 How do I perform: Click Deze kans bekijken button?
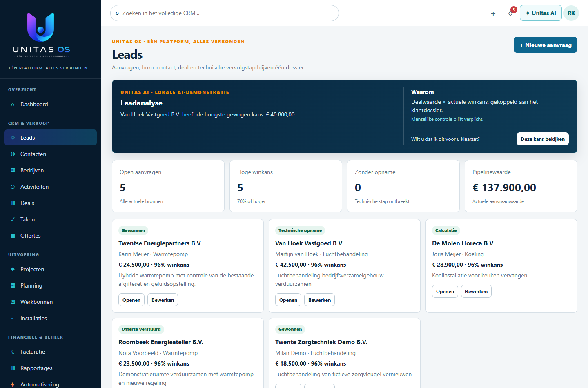[543, 139]
